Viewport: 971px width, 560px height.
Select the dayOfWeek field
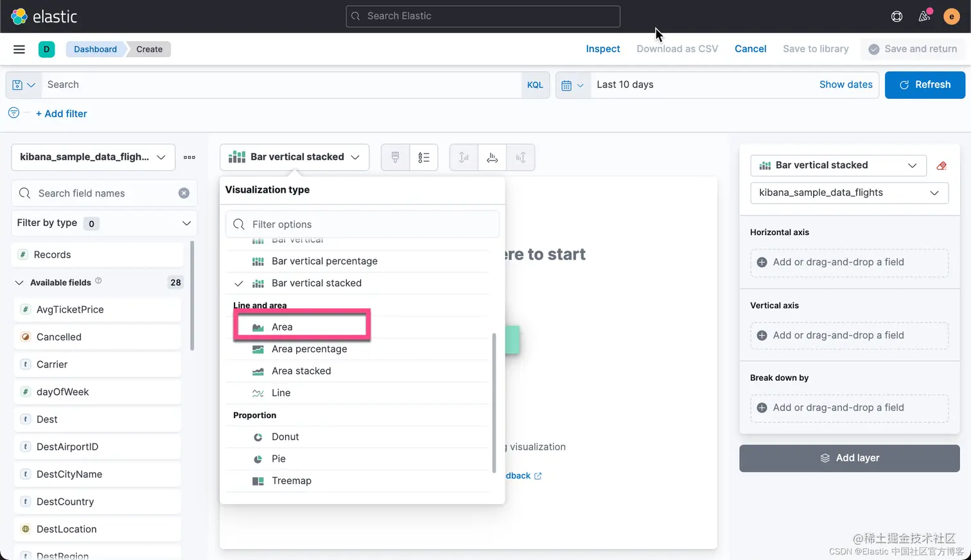[98, 392]
